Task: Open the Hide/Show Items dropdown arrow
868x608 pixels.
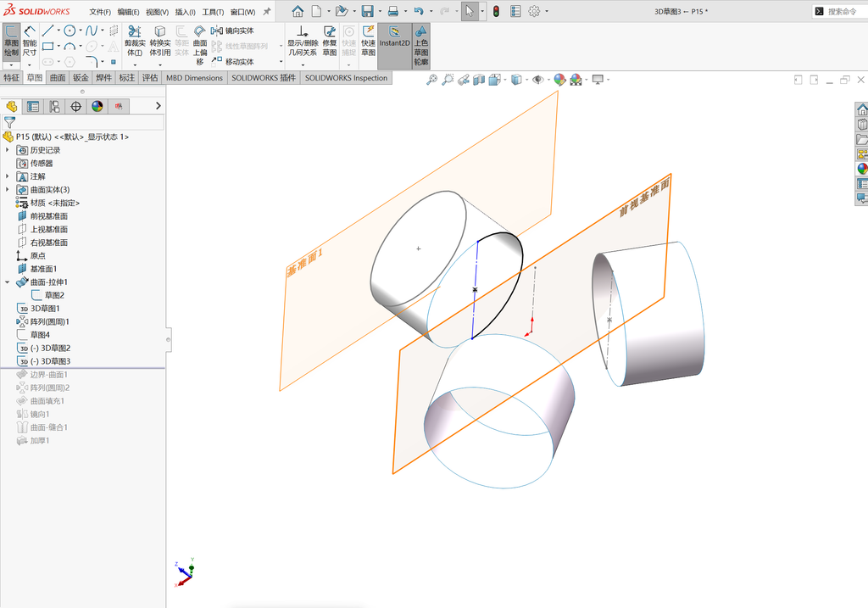Action: 548,80
